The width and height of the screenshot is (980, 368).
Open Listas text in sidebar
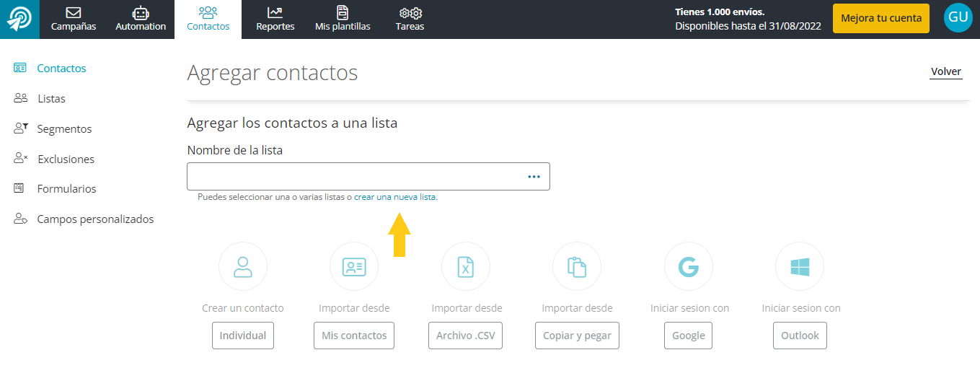(51, 99)
